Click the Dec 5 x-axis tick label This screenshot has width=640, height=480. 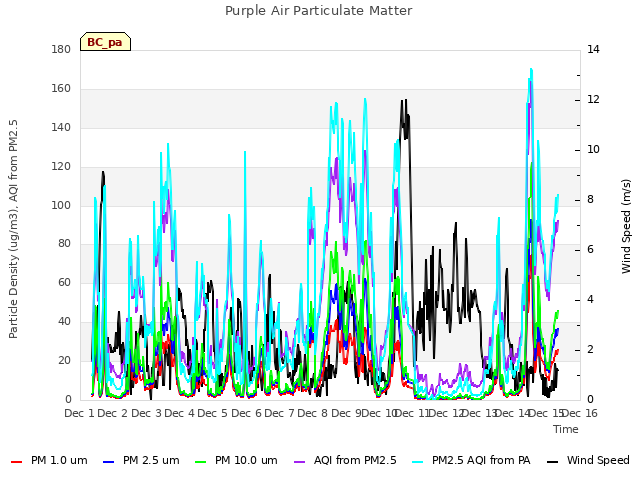pyautogui.click(x=213, y=413)
